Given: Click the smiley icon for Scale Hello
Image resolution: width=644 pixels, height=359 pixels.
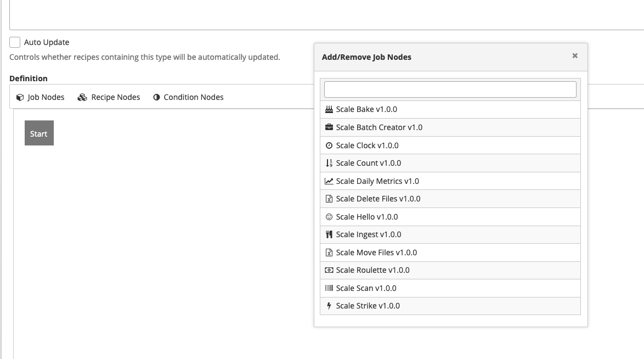Looking at the screenshot, I should click(329, 216).
